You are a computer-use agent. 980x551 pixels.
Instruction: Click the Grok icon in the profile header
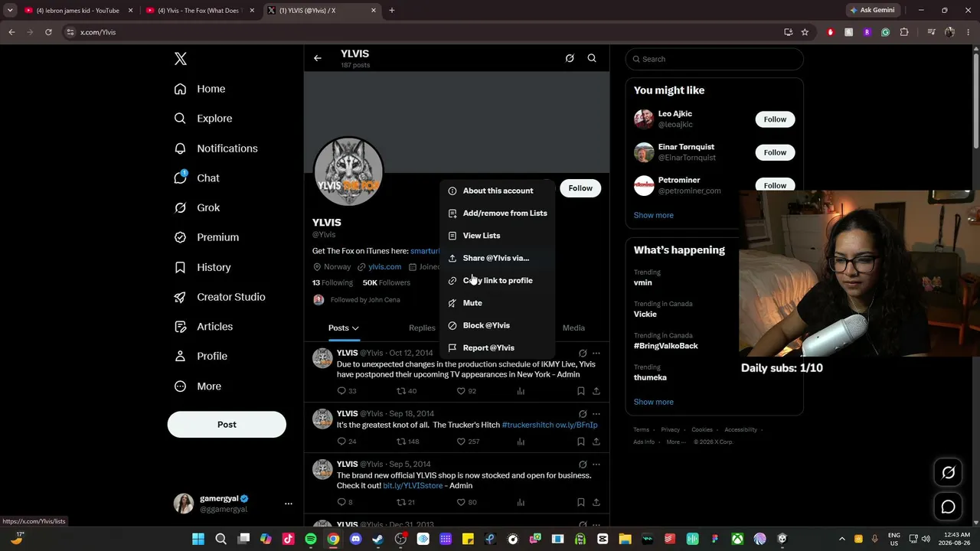tap(570, 58)
